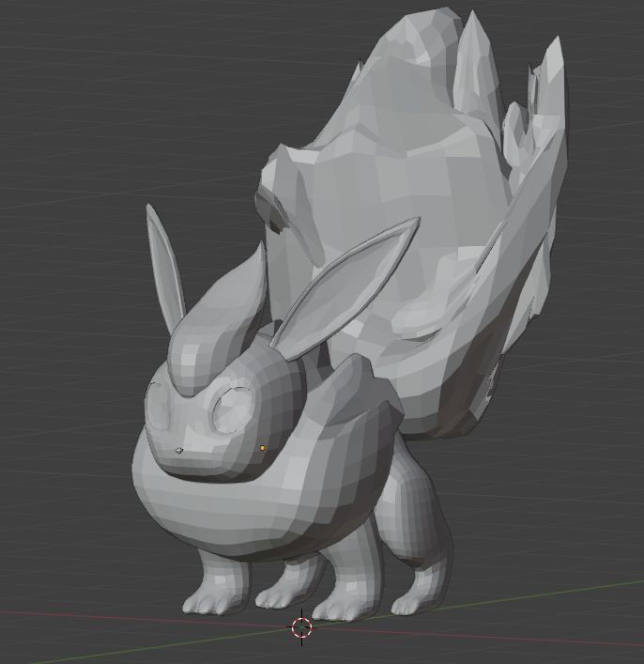Click the red-white 3D cursor crosshair
Viewport: 644px width, 664px height.
pos(302,627)
